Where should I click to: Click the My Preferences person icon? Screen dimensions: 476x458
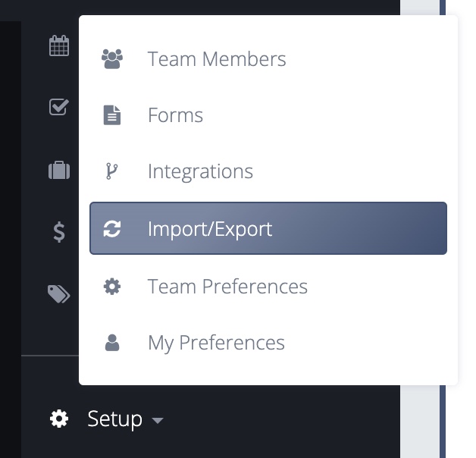pyautogui.click(x=112, y=343)
